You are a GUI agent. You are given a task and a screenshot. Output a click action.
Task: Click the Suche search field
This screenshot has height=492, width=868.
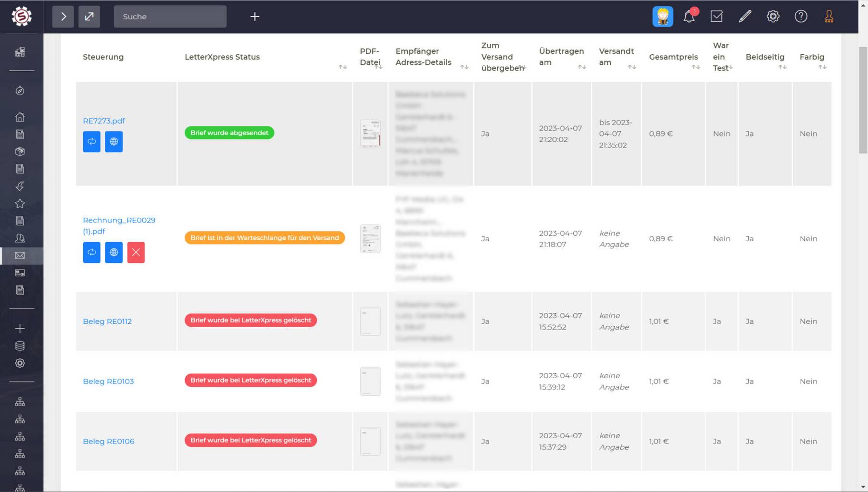coord(170,16)
